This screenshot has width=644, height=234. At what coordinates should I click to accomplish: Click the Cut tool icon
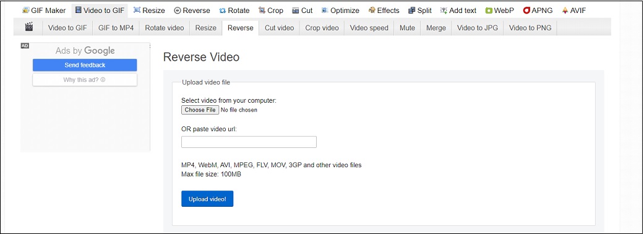pos(295,11)
